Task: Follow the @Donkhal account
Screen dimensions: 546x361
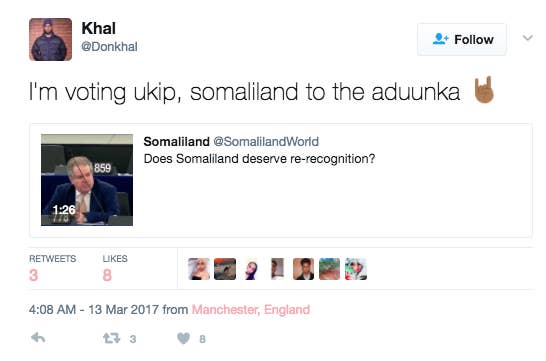Action: 462,39
